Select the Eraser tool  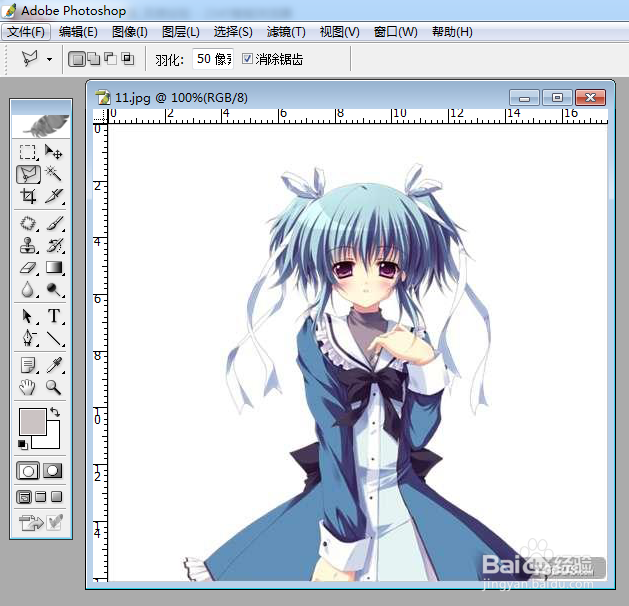28,268
